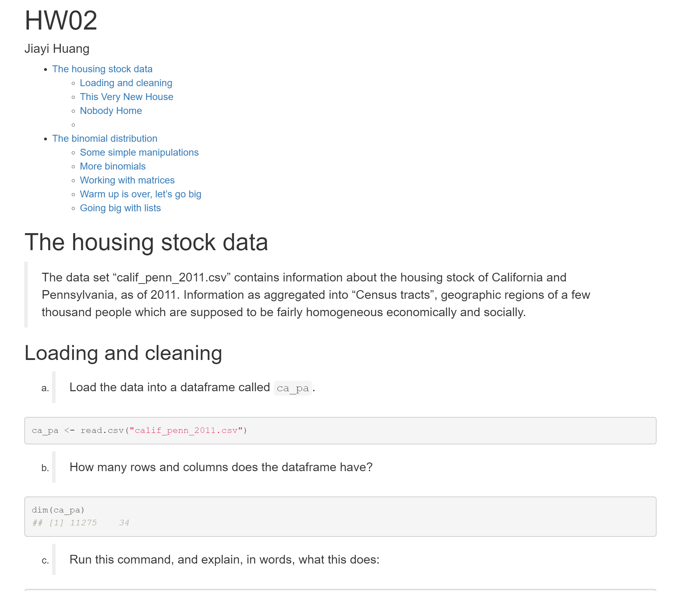Select 'Some simple manipulations' menu item
Viewport: 700px width, 591px height.
138,153
